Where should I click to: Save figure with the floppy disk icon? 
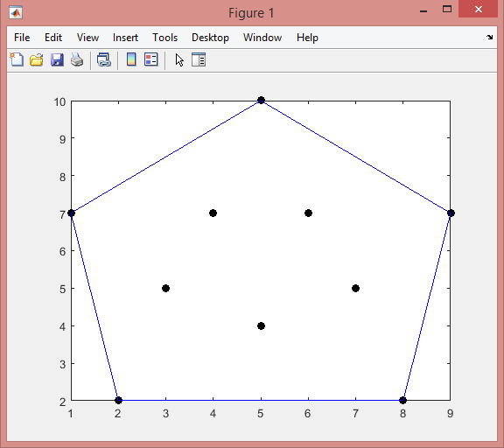point(57,59)
